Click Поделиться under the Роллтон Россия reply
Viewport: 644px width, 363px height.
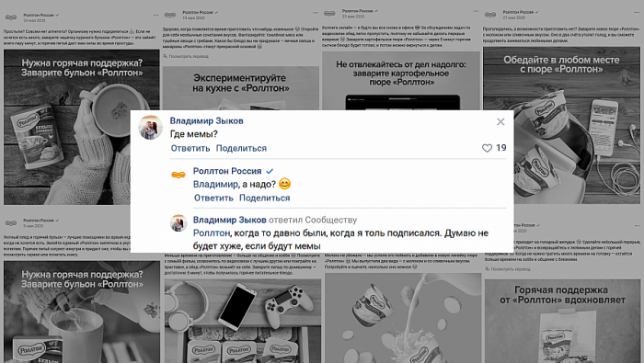(x=265, y=198)
